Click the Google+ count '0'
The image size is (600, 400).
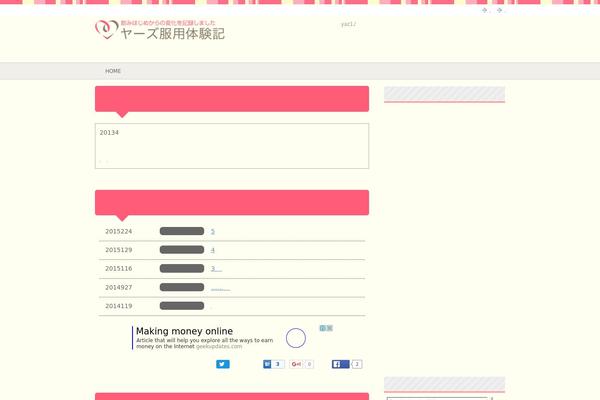coord(309,364)
